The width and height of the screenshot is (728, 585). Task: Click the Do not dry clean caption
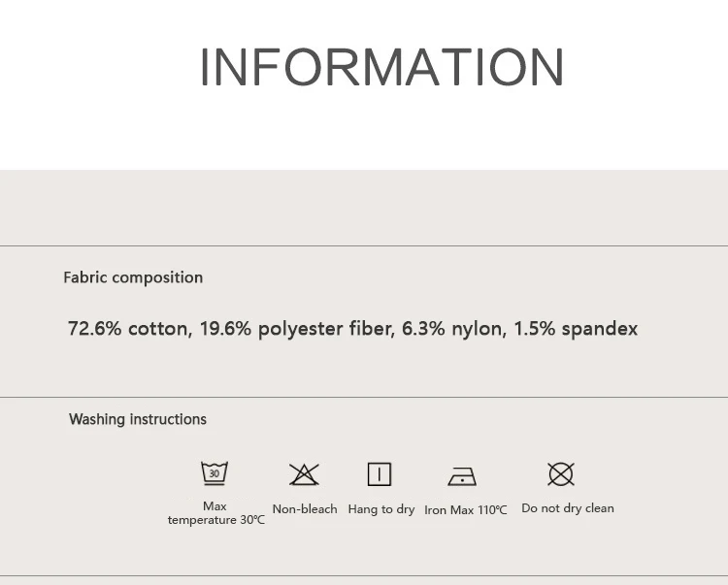pyautogui.click(x=568, y=508)
